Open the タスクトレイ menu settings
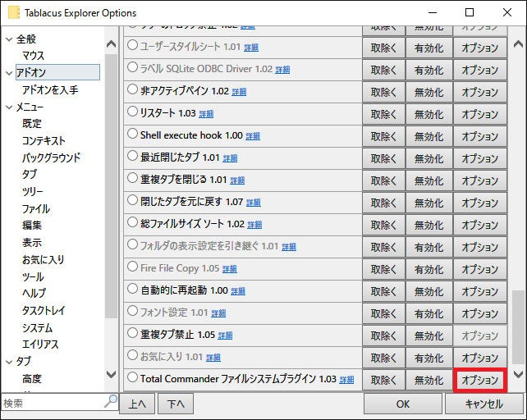The image size is (527, 420). (44, 310)
